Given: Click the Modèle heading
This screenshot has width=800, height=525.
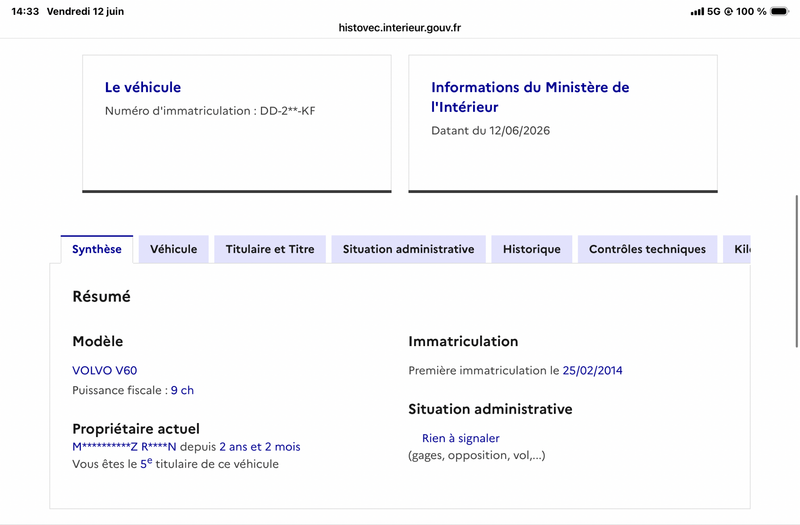Looking at the screenshot, I should click(97, 341).
